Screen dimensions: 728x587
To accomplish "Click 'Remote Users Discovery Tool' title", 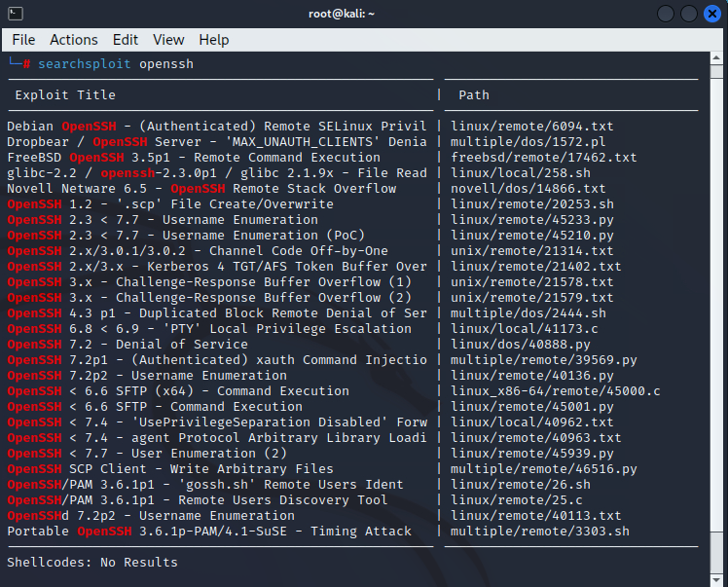I will 197,500.
